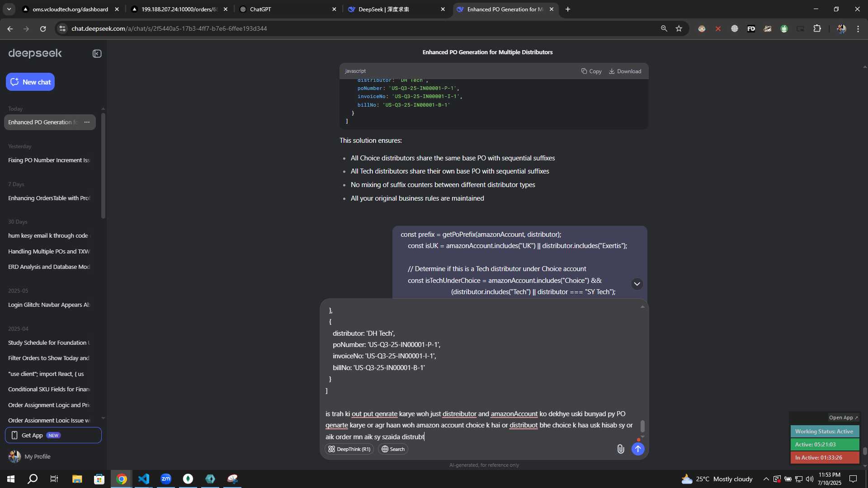Click the sidebar chat list scrollbar
This screenshot has width=868, height=488.
tap(103, 165)
